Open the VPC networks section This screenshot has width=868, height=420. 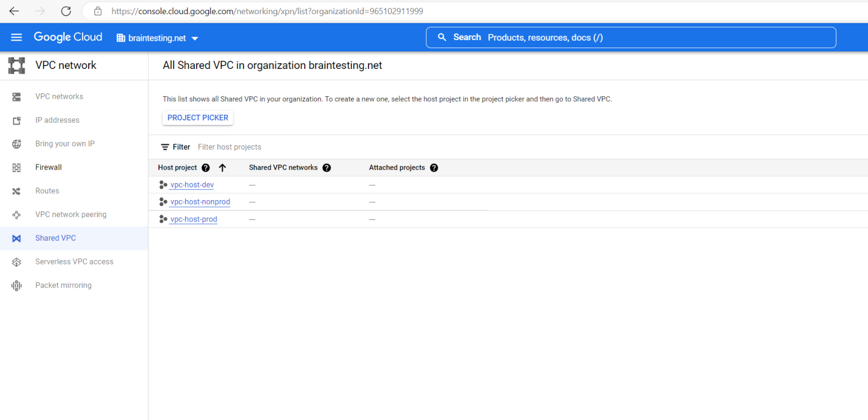pyautogui.click(x=59, y=96)
